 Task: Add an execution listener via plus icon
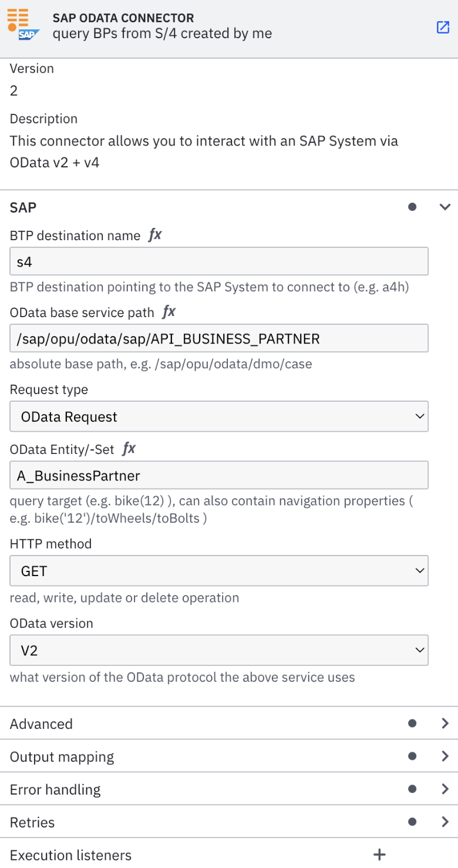tap(379, 854)
